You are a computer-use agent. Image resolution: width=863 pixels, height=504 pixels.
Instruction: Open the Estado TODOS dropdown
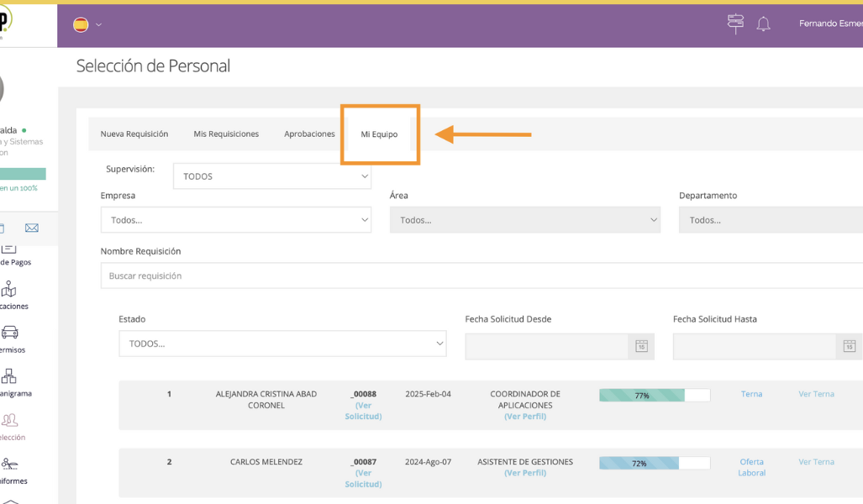click(x=282, y=344)
